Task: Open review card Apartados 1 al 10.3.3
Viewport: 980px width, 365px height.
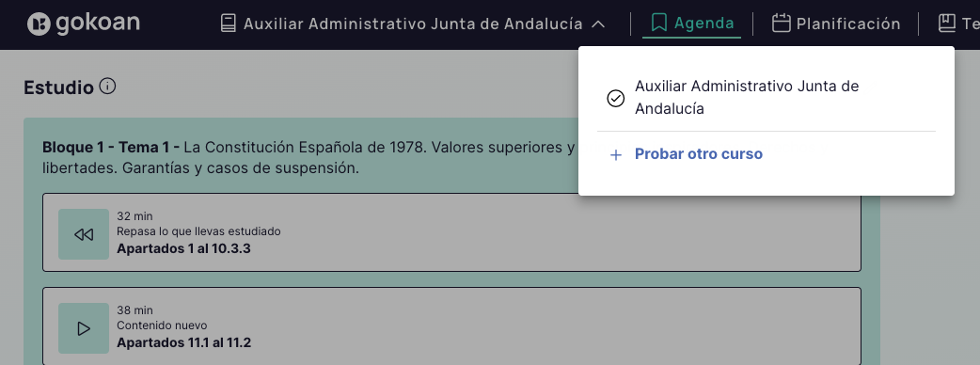Action: pos(451,232)
